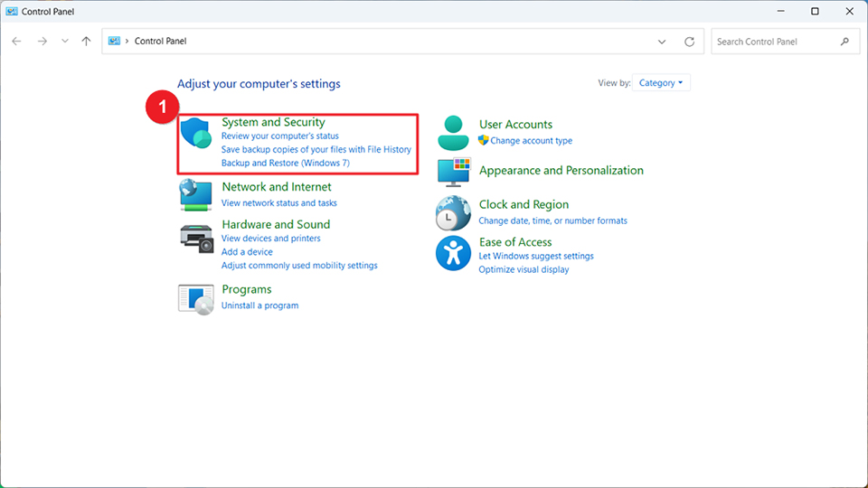Refresh the Control Panel view
Viewport: 868px width, 488px height.
690,42
